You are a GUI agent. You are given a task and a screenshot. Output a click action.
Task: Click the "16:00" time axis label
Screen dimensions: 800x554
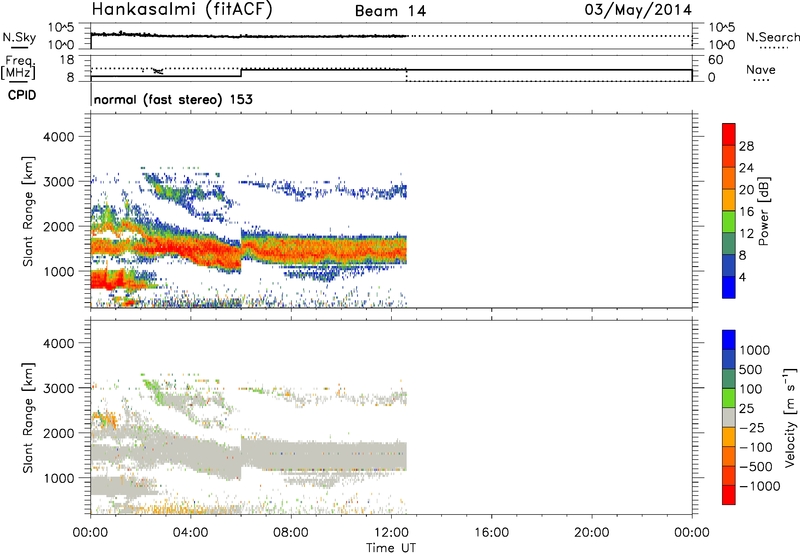pos(491,533)
